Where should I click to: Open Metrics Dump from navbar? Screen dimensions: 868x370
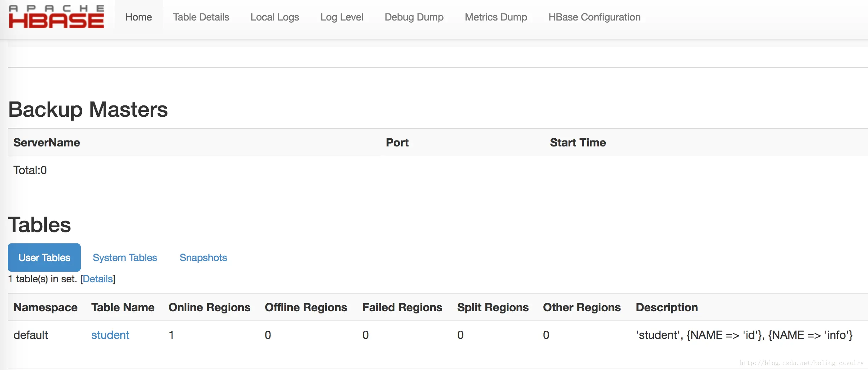point(496,17)
